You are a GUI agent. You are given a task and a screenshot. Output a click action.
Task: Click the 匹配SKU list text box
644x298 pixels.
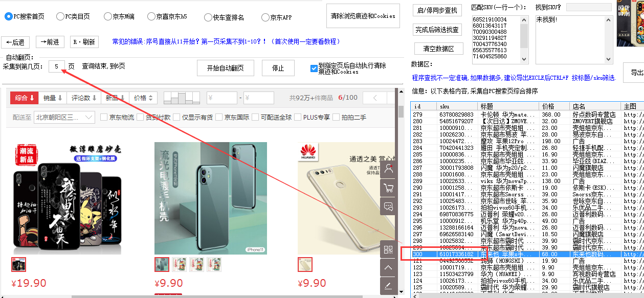coord(496,39)
